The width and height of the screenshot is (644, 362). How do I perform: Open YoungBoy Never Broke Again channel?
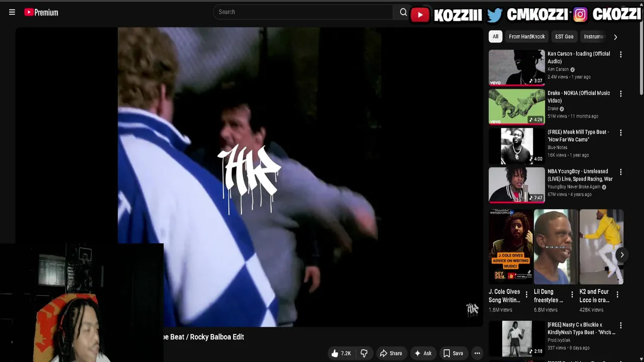574,187
